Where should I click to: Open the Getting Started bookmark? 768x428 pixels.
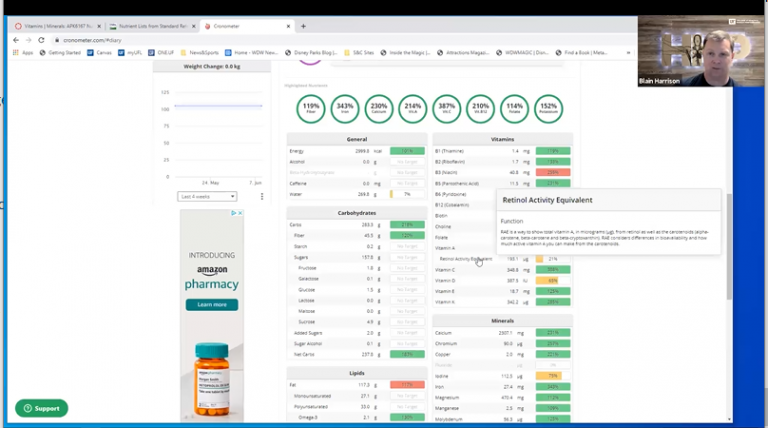64,52
